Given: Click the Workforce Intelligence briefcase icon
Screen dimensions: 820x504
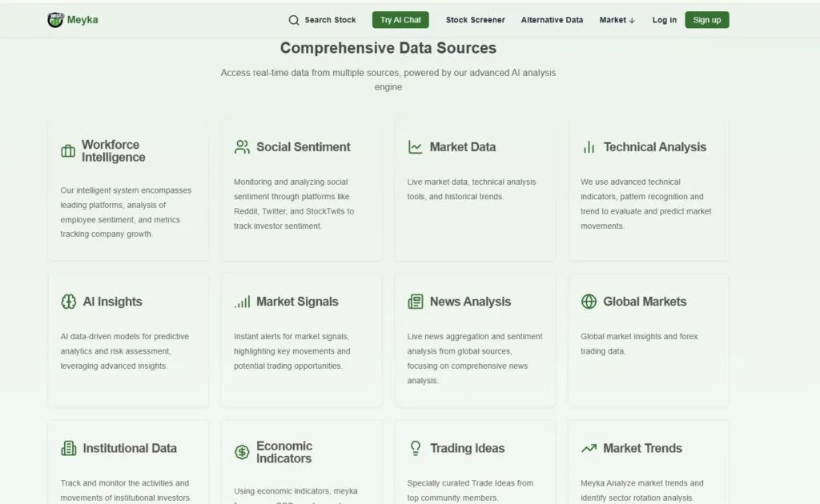Looking at the screenshot, I should (x=68, y=150).
